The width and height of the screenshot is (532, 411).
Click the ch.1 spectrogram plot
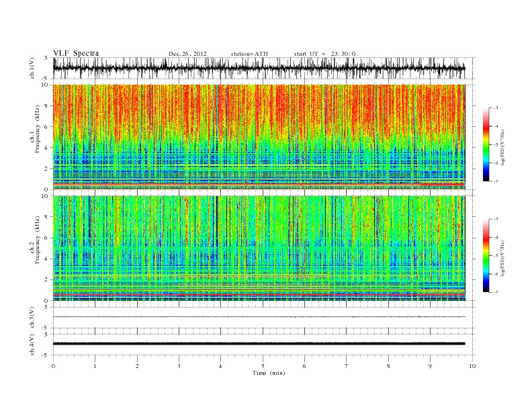(259, 137)
